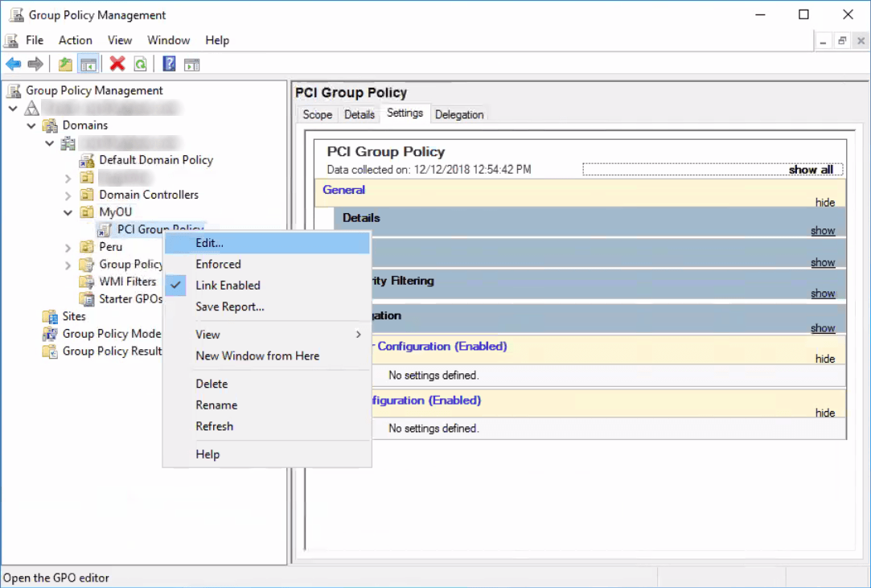This screenshot has height=588, width=871.
Task: Restore down the inner MMC child window
Action: (x=842, y=40)
